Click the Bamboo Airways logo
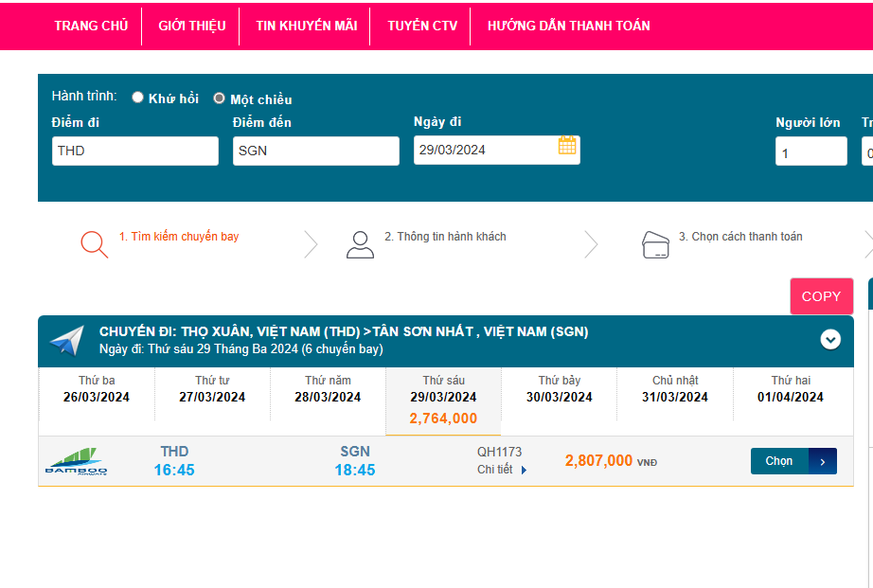 (x=76, y=461)
